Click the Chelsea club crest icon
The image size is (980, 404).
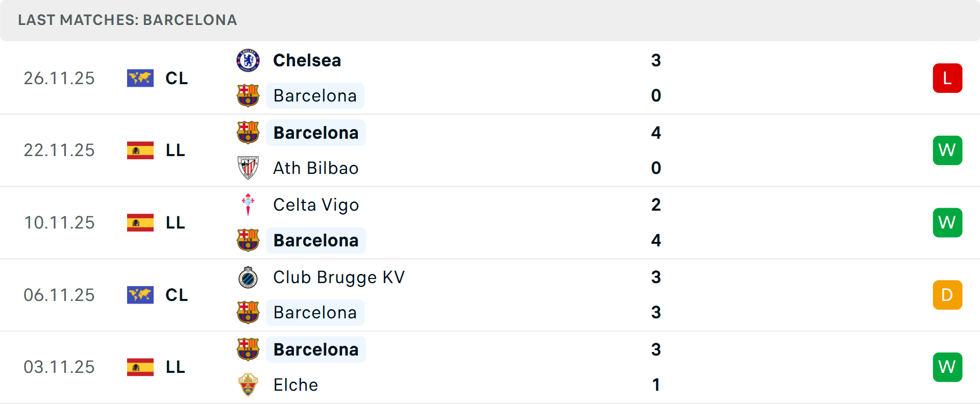248,60
